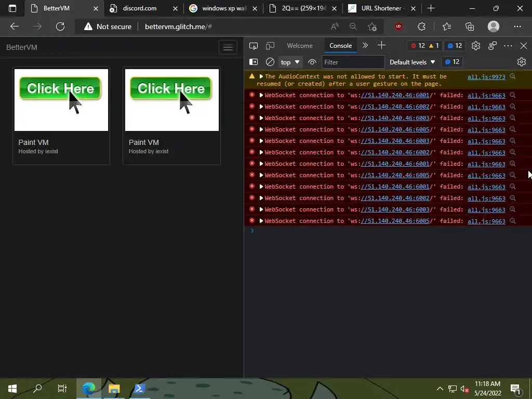
Task: Activate the inspect element tool
Action: click(x=254, y=46)
